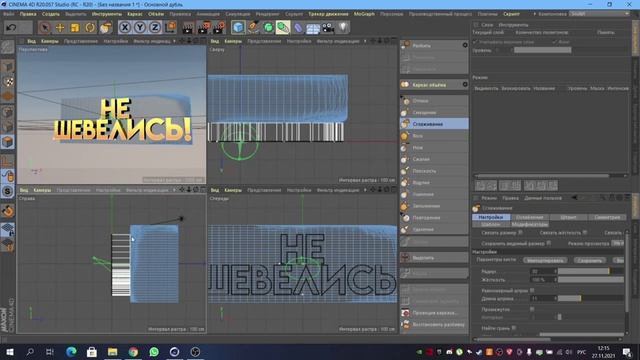
Task: Select the Rotate tool icon
Action: (x=90, y=28)
